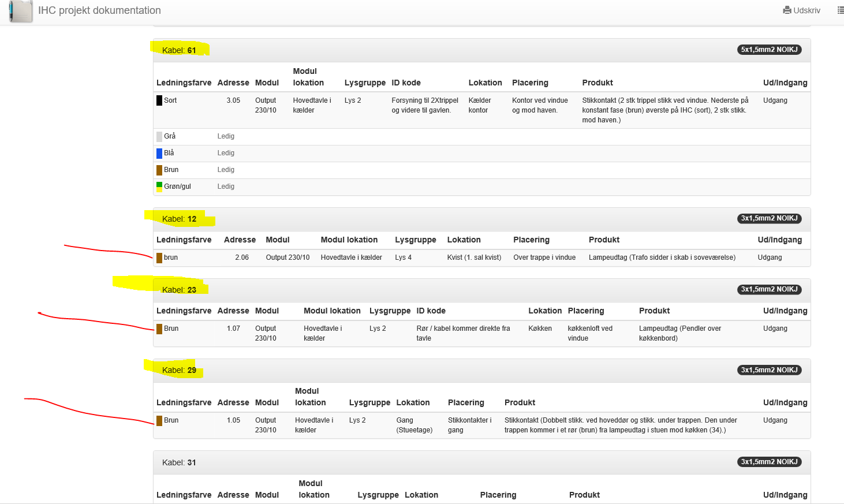Click brown swatch in Kabel 29 row
The height and width of the screenshot is (504, 844).
[x=159, y=421]
